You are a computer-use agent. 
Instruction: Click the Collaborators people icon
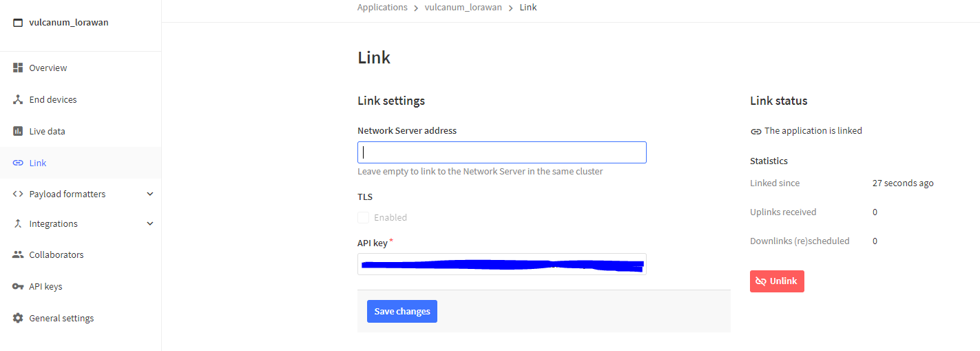click(x=18, y=254)
